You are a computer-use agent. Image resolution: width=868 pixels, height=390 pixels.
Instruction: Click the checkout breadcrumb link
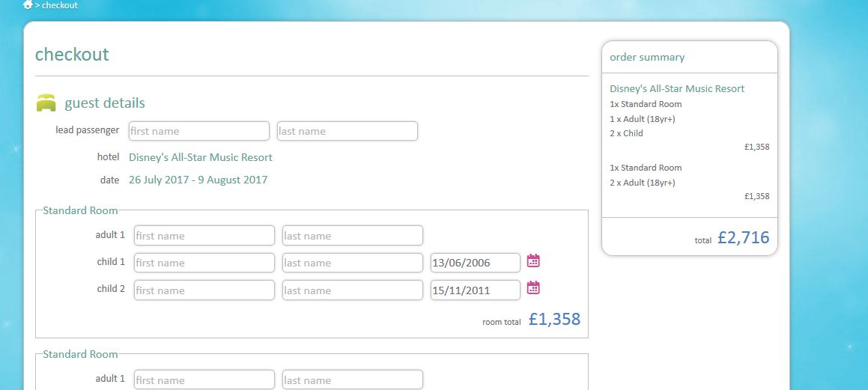[x=60, y=5]
